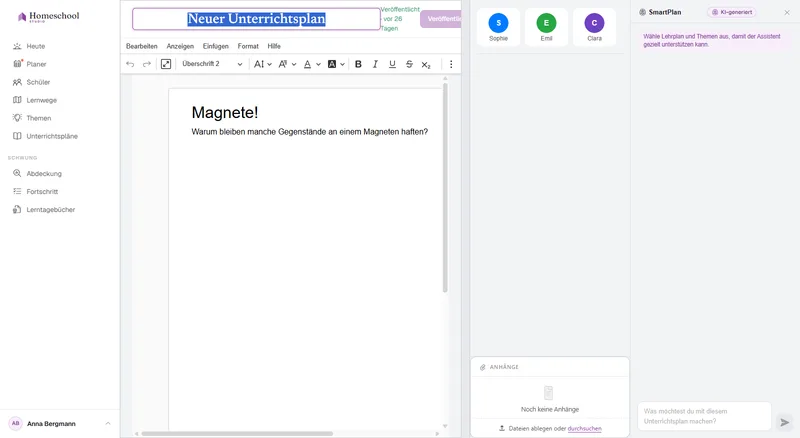Screen dimensions: 800x438
Task: Click the Anhänge paperclip header
Action: point(499,367)
